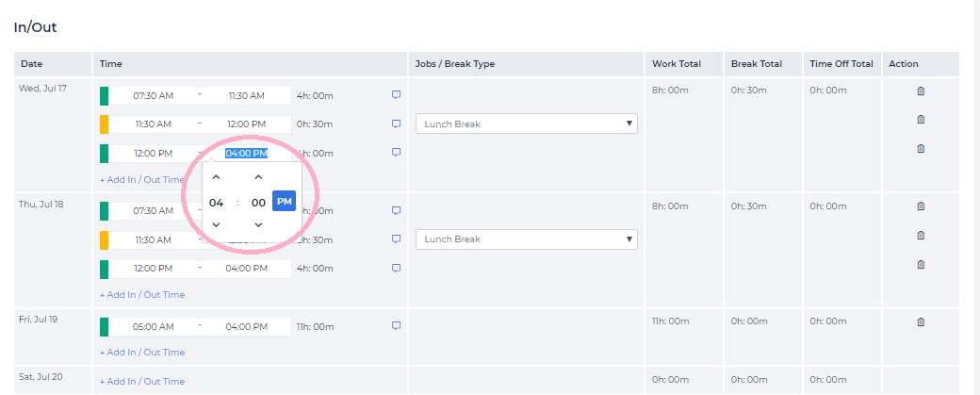Viewport: 980px width, 395px height.
Task: Toggle the PM button in time picker
Action: [285, 202]
